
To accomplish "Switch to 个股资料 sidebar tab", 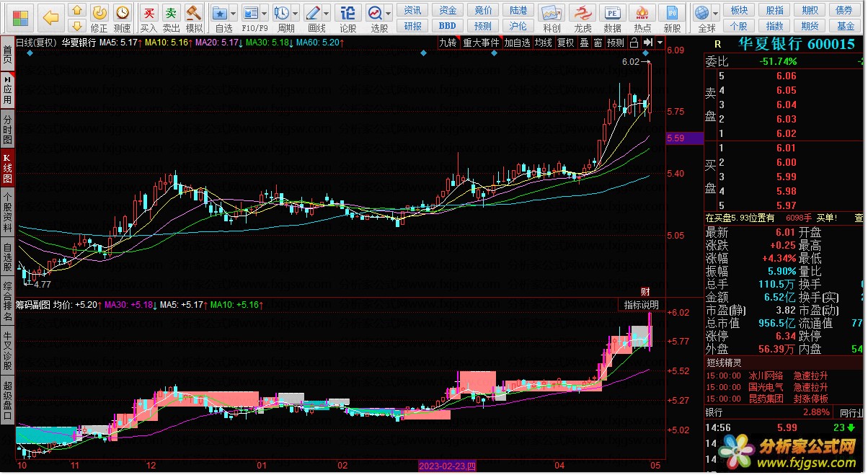I will tap(7, 211).
